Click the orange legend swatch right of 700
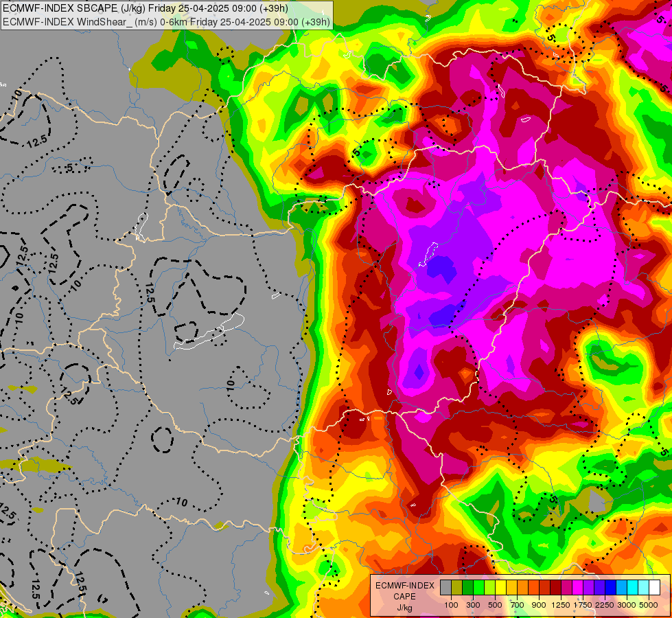The width and height of the screenshot is (672, 618). (522, 588)
